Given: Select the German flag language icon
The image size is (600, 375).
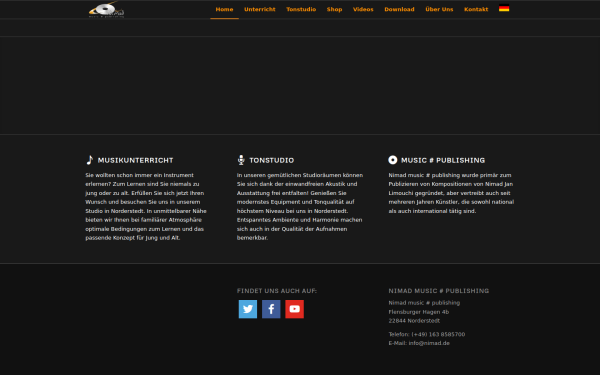Looking at the screenshot, I should (x=504, y=8).
